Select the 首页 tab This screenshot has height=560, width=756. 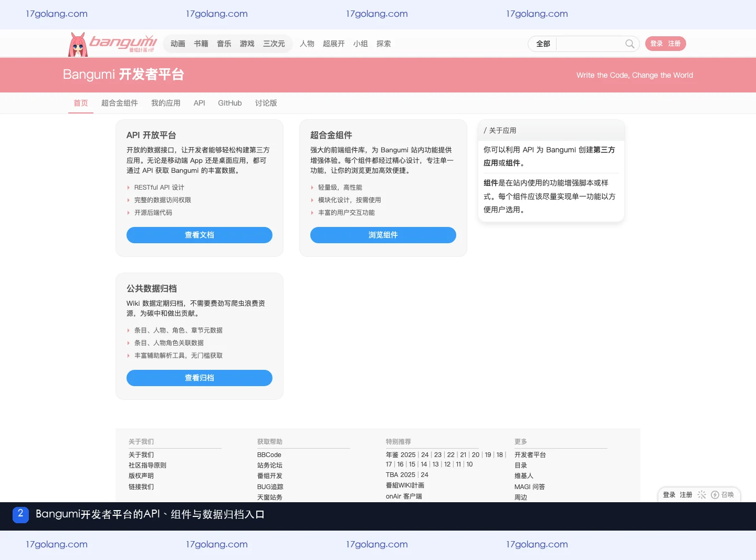(81, 103)
